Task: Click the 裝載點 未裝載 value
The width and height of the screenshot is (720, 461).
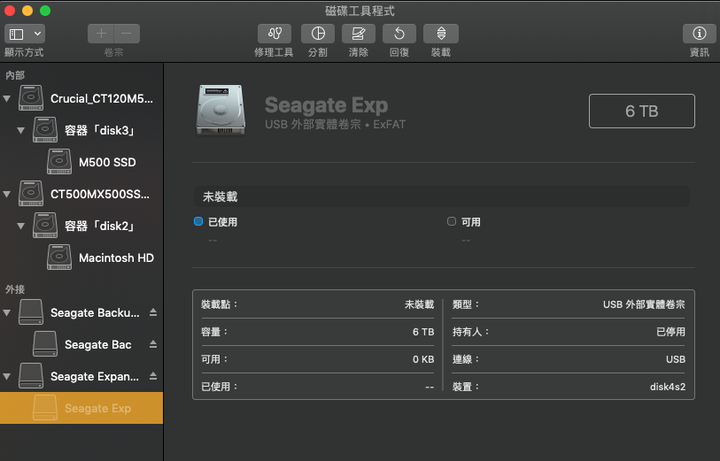Action: point(419,304)
